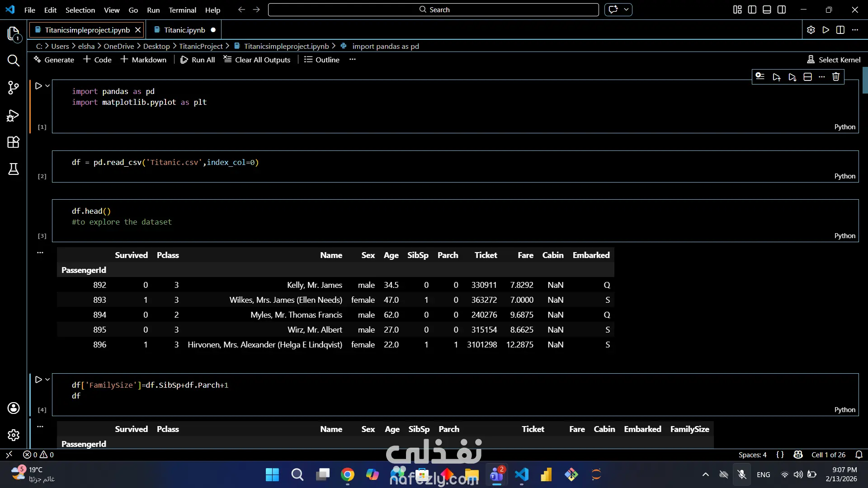Click the top Search command box

433,9
